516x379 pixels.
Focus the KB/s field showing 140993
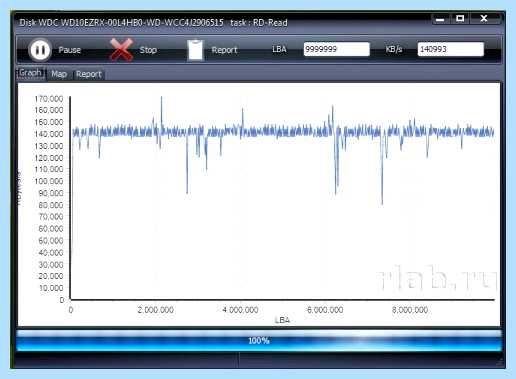point(450,49)
